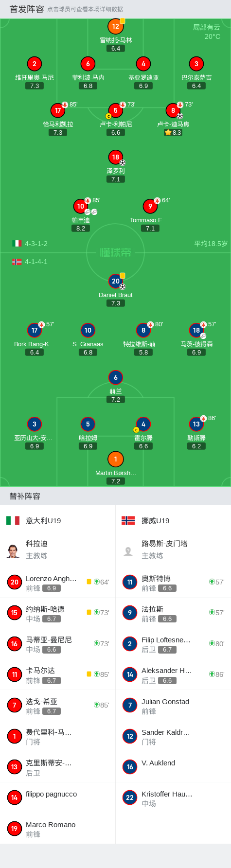The height and width of the screenshot is (868, 231).
Task: Open 泽罗利 number 18 player circle
Action: [x=115, y=157]
